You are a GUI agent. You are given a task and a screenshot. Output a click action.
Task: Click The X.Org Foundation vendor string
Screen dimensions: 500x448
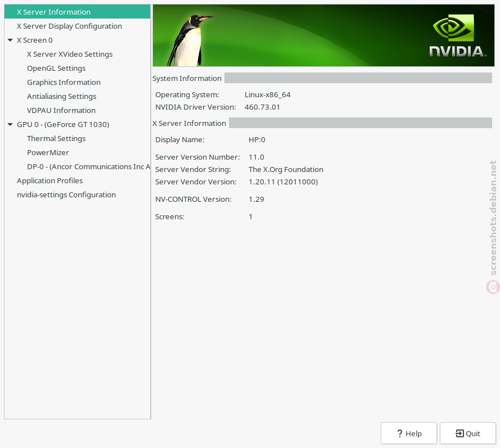(286, 170)
